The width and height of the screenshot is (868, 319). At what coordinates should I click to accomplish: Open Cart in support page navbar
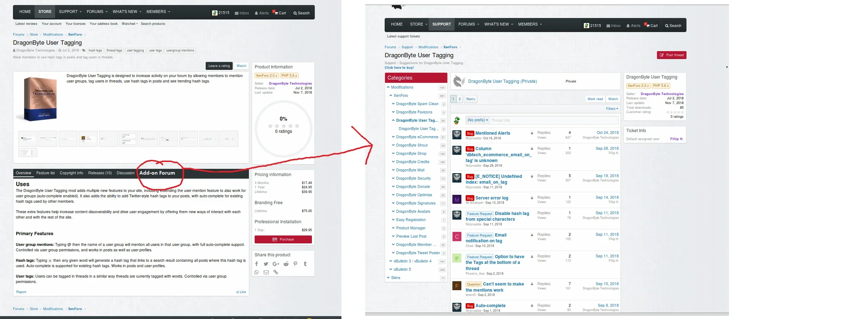coord(652,26)
